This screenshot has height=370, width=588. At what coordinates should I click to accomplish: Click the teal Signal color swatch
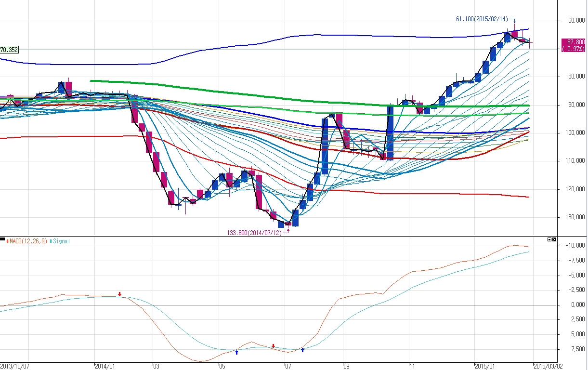pyautogui.click(x=51, y=240)
